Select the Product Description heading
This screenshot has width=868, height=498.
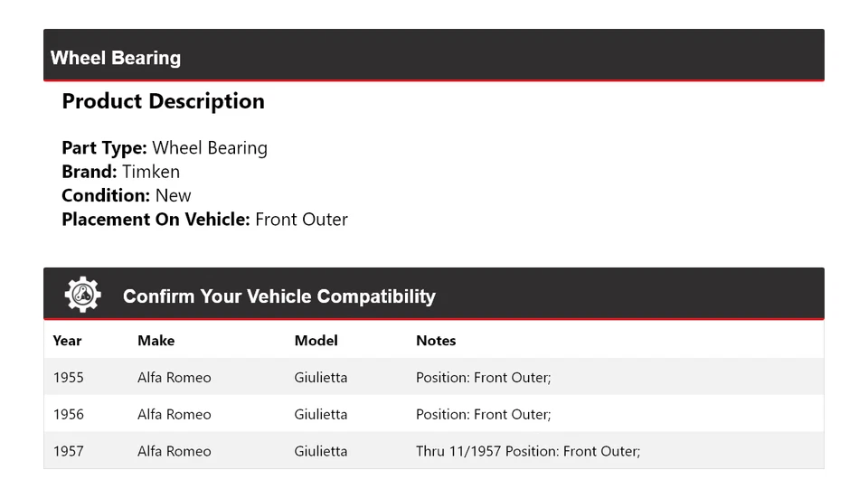click(163, 101)
